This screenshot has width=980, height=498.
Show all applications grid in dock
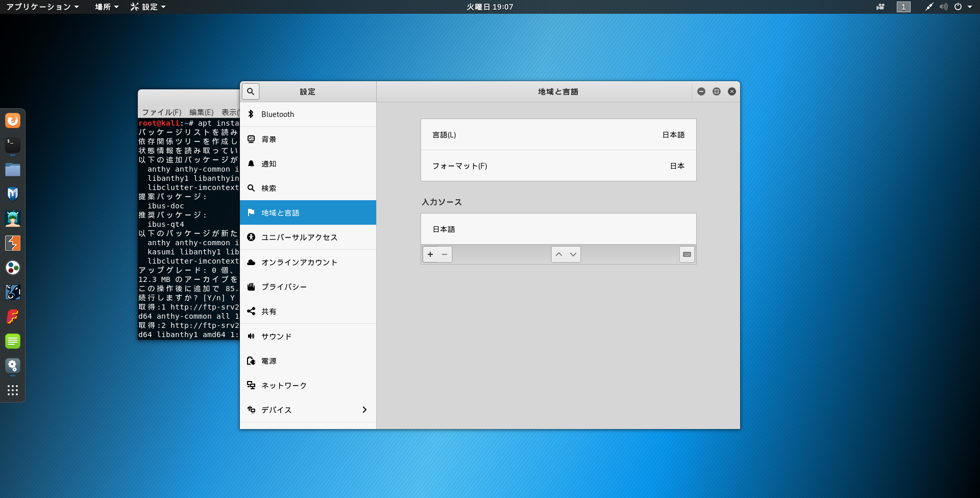[x=13, y=390]
